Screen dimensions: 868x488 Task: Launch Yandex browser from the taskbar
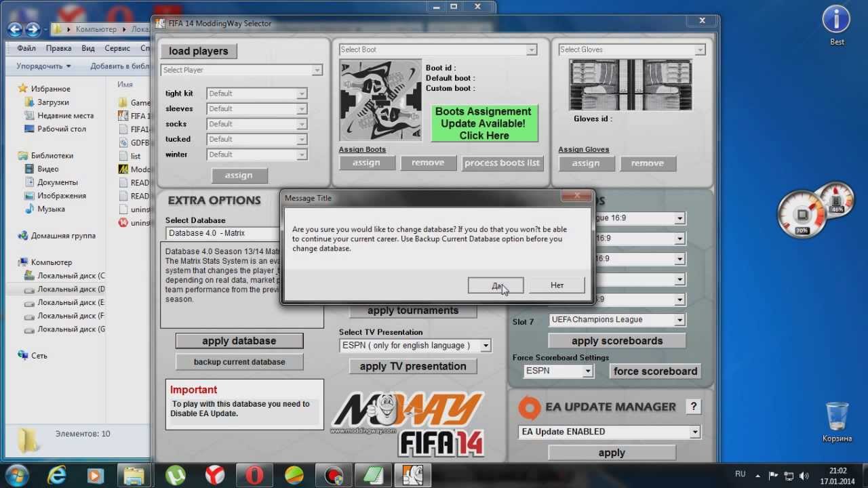(x=215, y=475)
